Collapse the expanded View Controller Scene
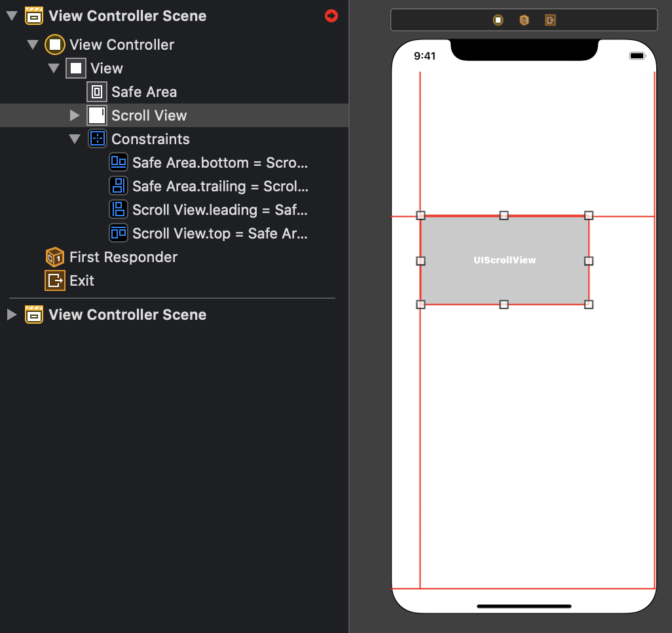 [x=12, y=16]
